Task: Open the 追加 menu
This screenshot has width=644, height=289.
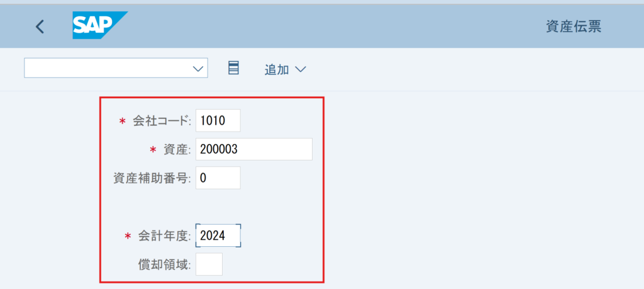Action: tap(277, 69)
